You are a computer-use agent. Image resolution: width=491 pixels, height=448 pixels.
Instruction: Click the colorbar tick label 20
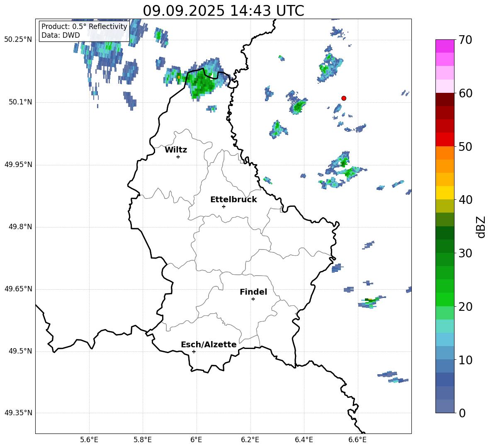466,307
